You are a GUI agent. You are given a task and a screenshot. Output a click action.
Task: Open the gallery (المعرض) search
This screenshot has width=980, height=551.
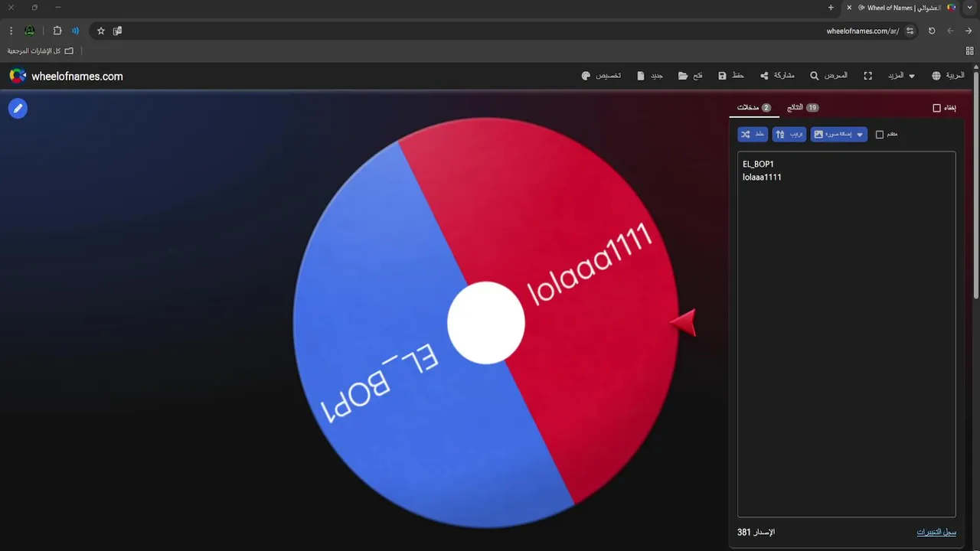click(829, 76)
